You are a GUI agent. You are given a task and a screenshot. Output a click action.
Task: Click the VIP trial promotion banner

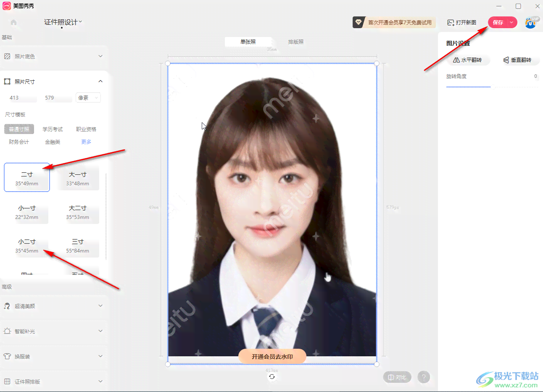click(x=394, y=22)
